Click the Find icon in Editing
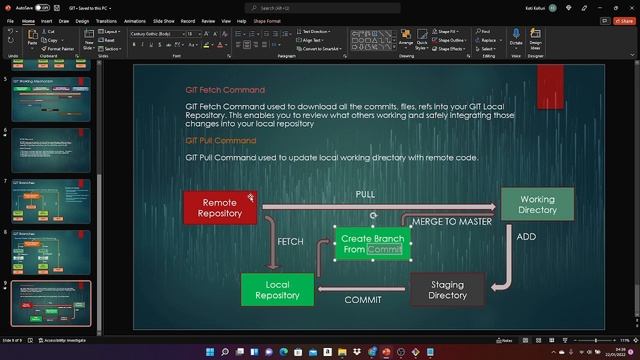The height and width of the screenshot is (360, 640). click(x=478, y=31)
